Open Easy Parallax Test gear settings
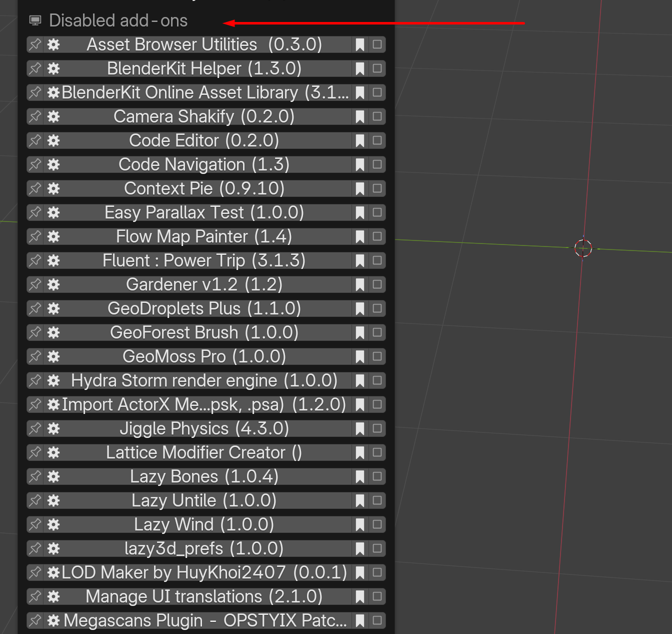Viewport: 672px width, 634px height. (x=53, y=212)
